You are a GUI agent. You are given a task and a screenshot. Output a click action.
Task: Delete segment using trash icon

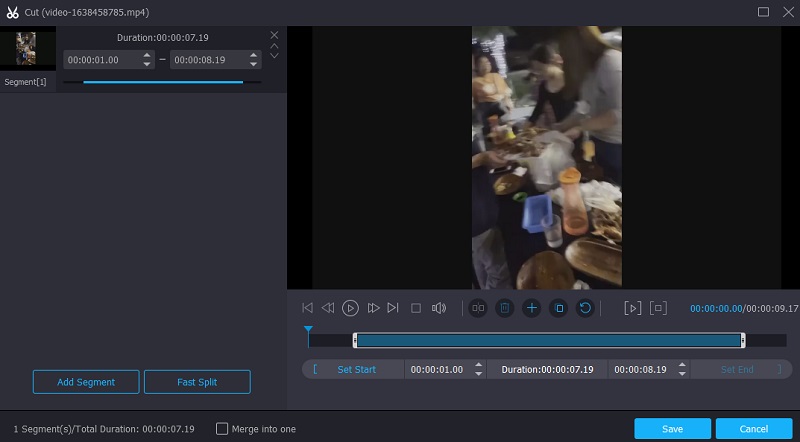505,308
